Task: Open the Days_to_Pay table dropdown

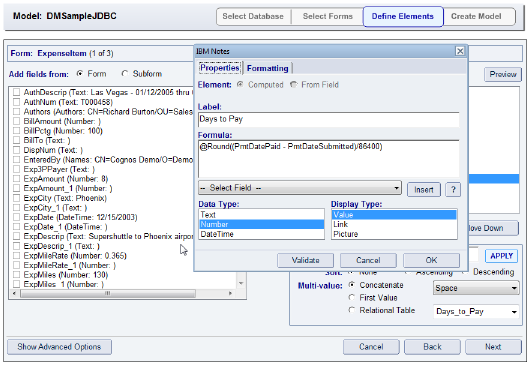Action: point(476,311)
